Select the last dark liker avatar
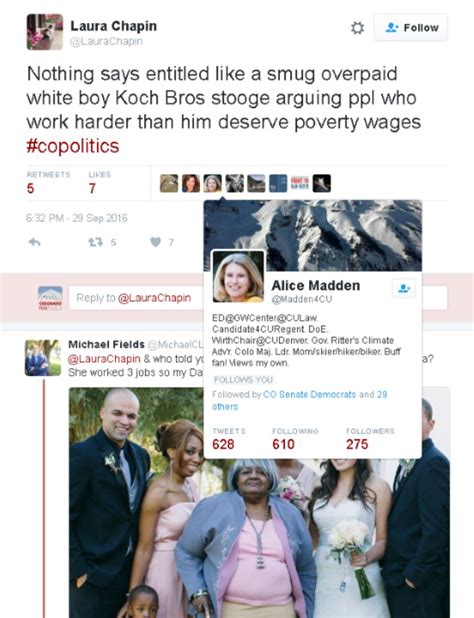Viewport: 474px width, 618px height. pos(322,183)
